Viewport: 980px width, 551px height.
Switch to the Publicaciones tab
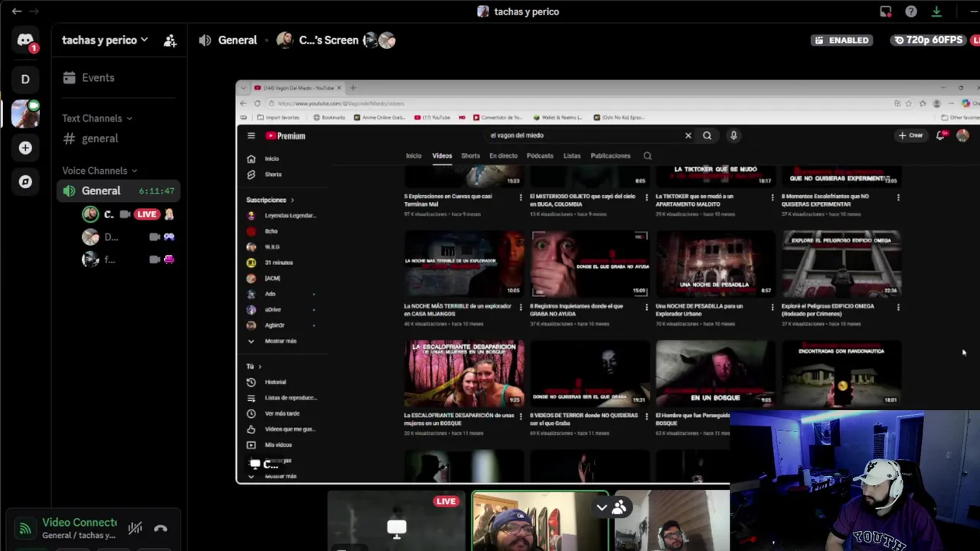pyautogui.click(x=610, y=156)
